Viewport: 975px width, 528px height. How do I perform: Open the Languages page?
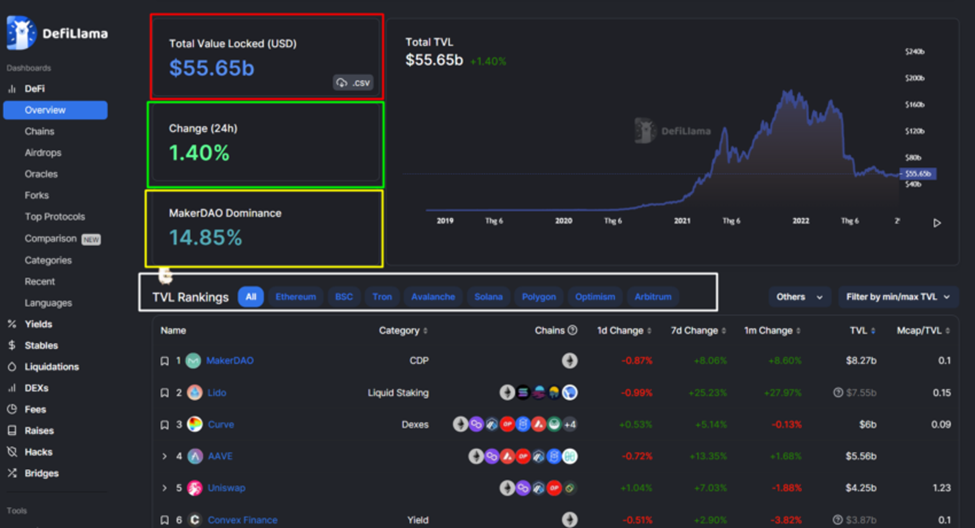pos(48,303)
